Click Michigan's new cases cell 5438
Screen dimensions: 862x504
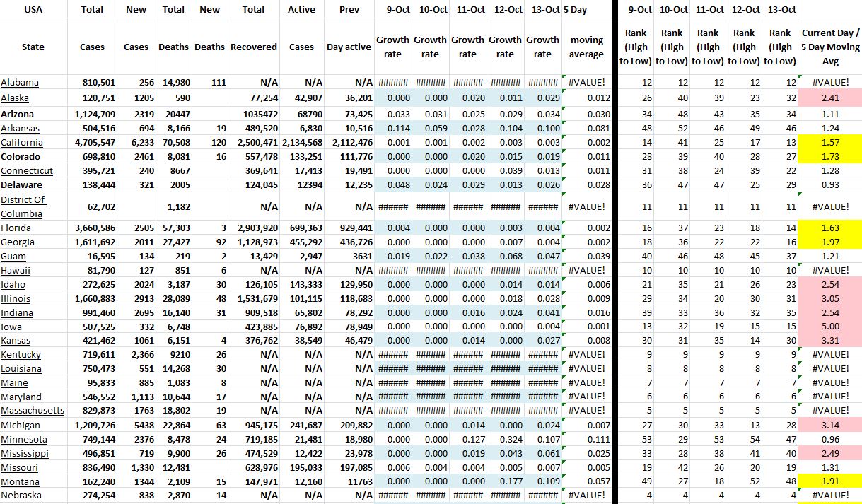136,425
